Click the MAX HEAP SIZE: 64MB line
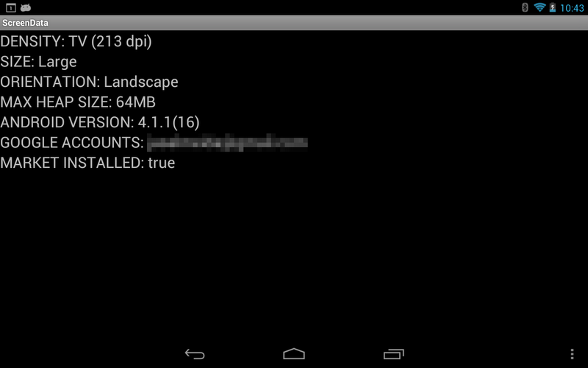 point(78,102)
